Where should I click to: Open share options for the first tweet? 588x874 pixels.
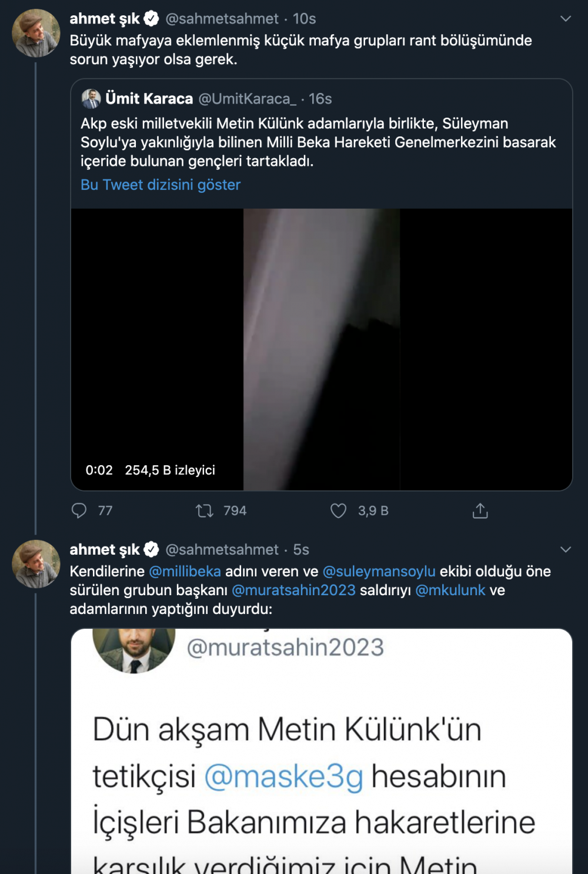(480, 511)
